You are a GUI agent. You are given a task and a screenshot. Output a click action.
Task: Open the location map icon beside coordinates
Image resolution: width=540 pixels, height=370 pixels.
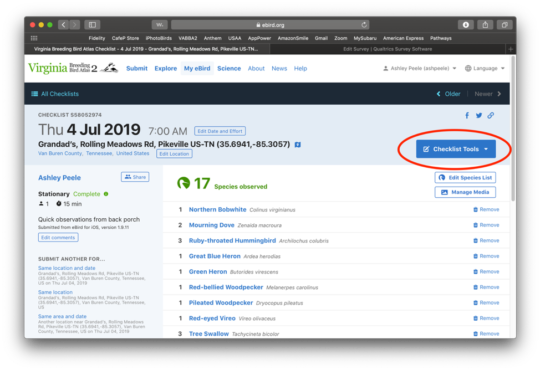(x=298, y=145)
